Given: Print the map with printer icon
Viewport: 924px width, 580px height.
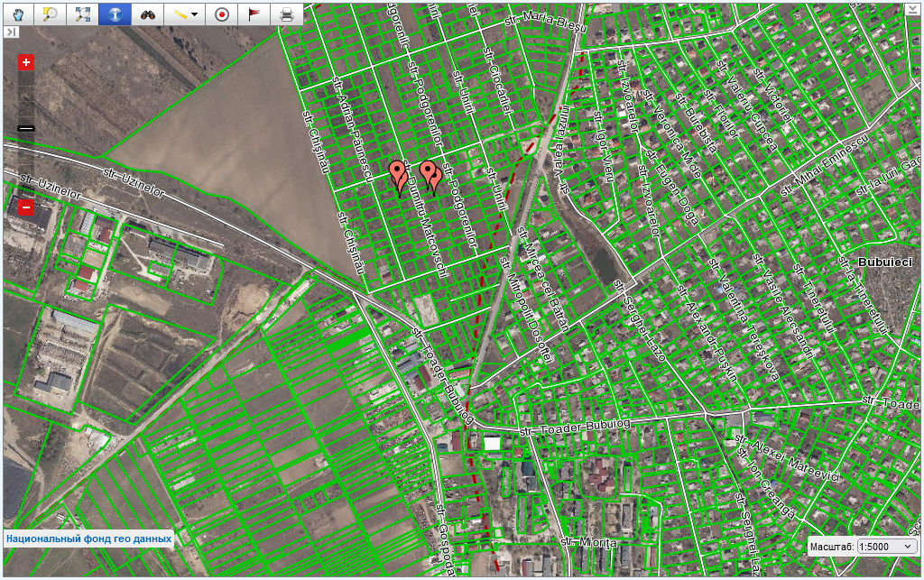Looking at the screenshot, I should tap(286, 14).
